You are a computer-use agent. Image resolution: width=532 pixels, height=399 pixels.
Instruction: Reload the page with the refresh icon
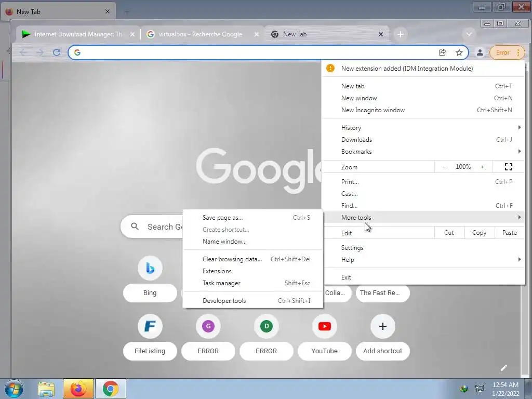(57, 52)
